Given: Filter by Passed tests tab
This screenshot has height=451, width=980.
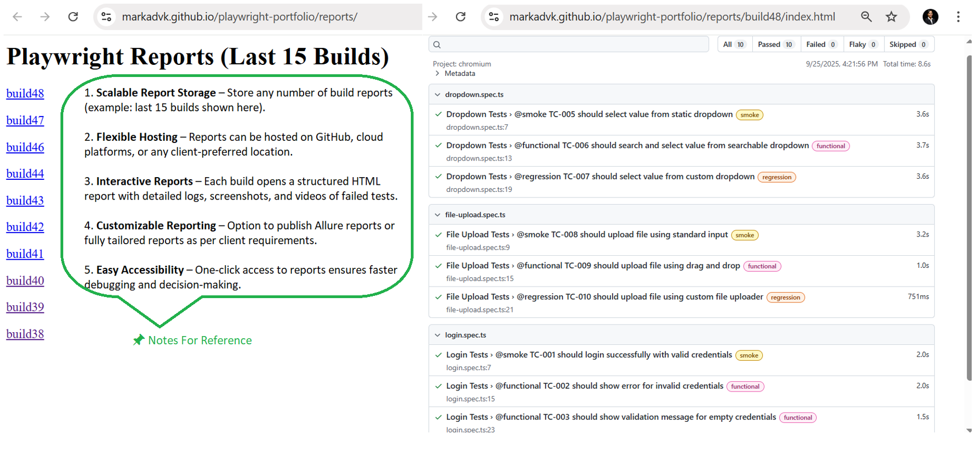Looking at the screenshot, I should (x=775, y=45).
